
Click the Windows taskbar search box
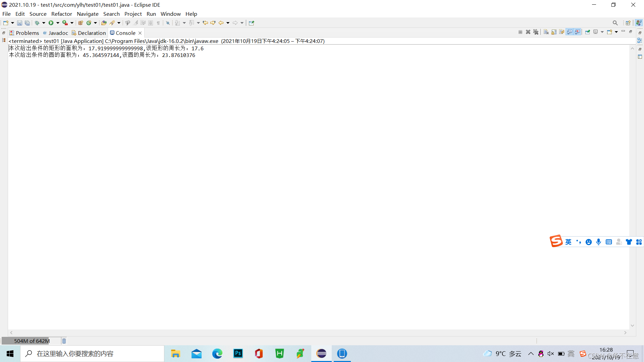(x=92, y=354)
